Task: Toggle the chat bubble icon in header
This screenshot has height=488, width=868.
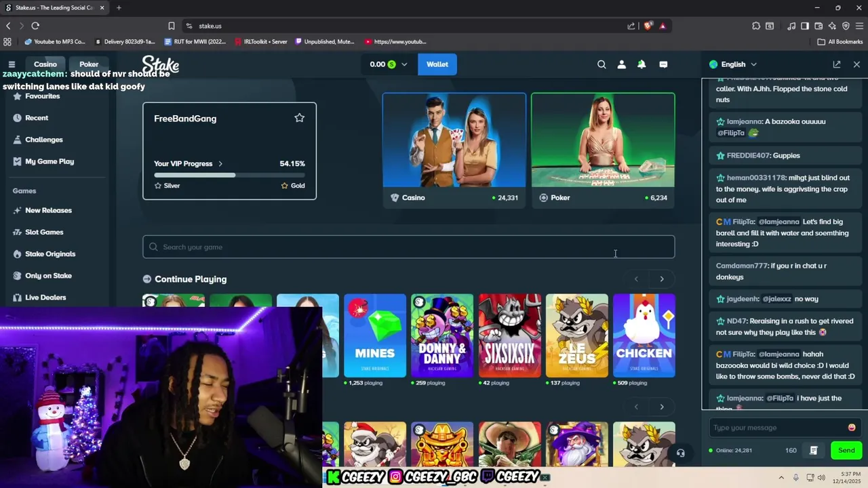Action: click(663, 64)
